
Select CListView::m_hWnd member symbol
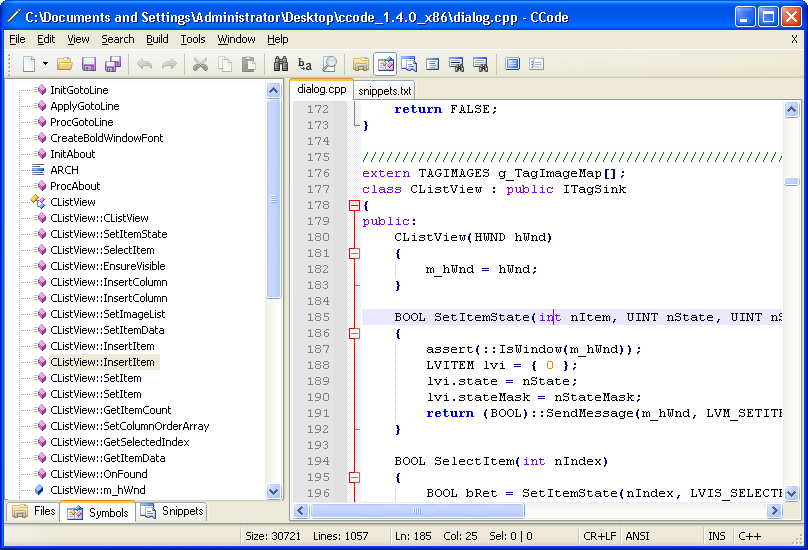click(98, 490)
